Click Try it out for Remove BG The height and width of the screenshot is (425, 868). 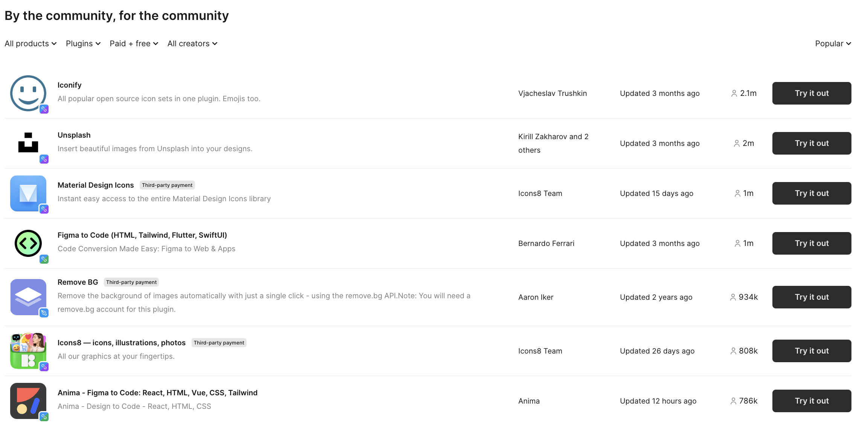[x=812, y=297]
